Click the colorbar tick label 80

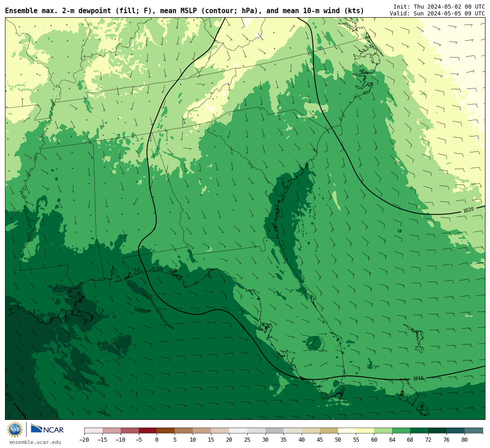point(465,440)
